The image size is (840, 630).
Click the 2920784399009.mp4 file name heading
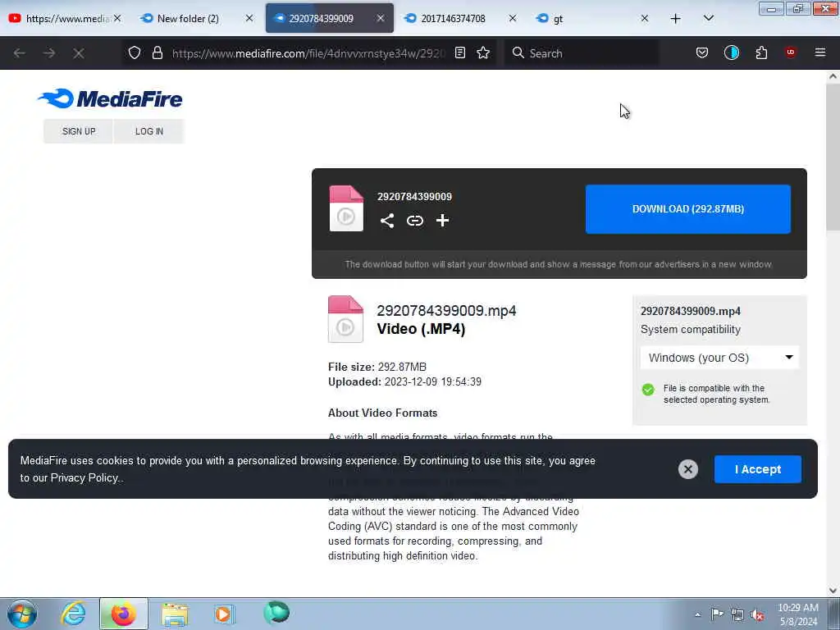point(446,311)
